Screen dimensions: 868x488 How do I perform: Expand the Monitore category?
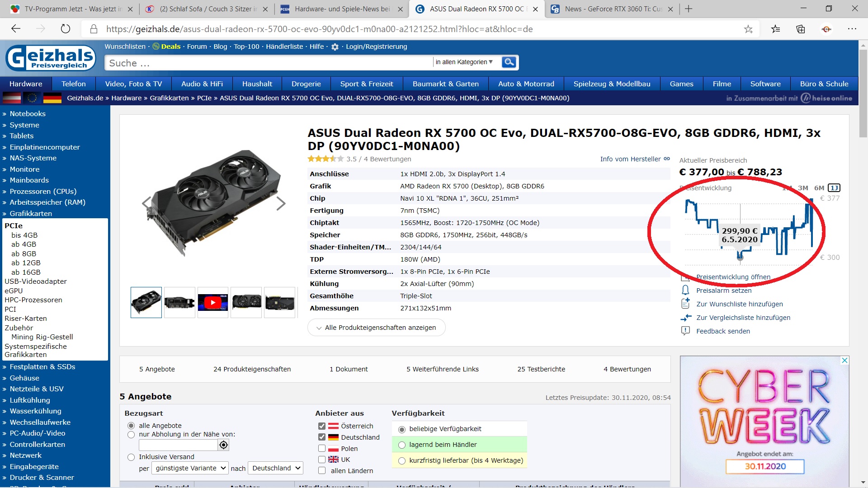[x=24, y=169]
